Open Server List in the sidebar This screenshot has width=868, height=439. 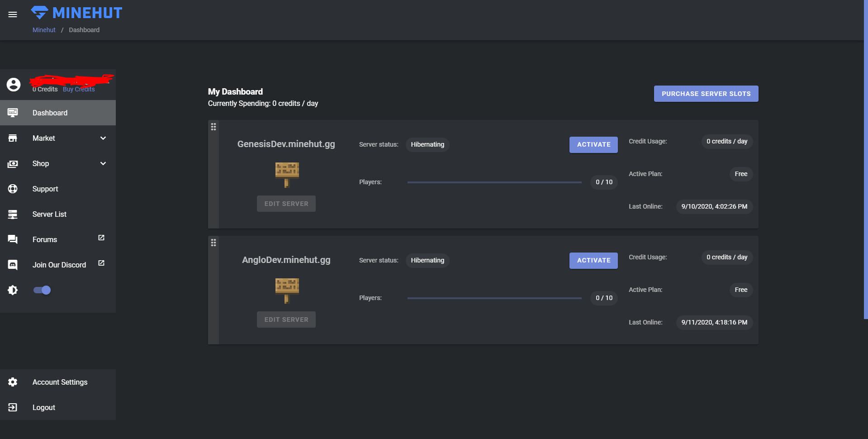click(58, 214)
